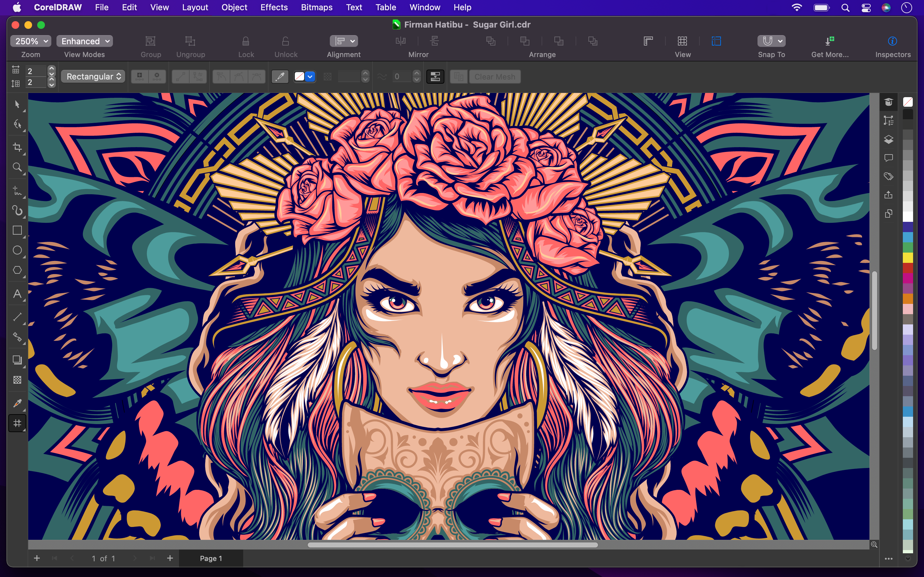Image resolution: width=924 pixels, height=577 pixels.
Task: Open the Rectangular mesh dropdown
Action: (x=93, y=76)
